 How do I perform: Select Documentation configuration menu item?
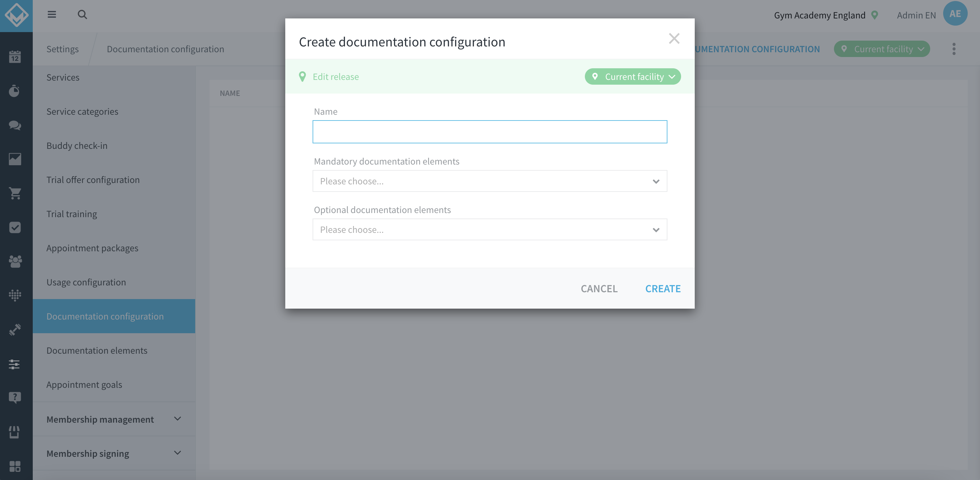coord(114,316)
